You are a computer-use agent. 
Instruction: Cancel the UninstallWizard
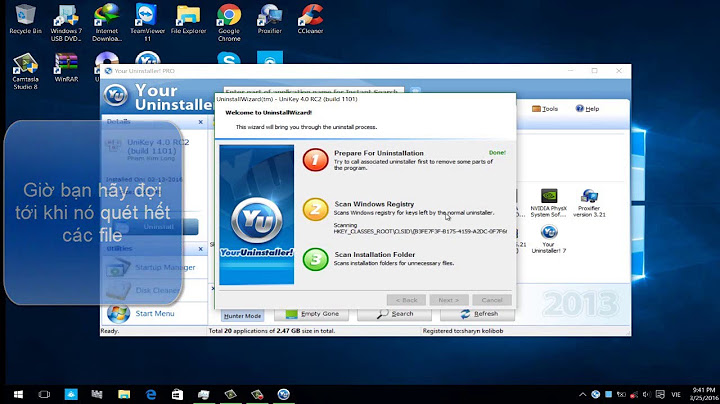pos(492,300)
